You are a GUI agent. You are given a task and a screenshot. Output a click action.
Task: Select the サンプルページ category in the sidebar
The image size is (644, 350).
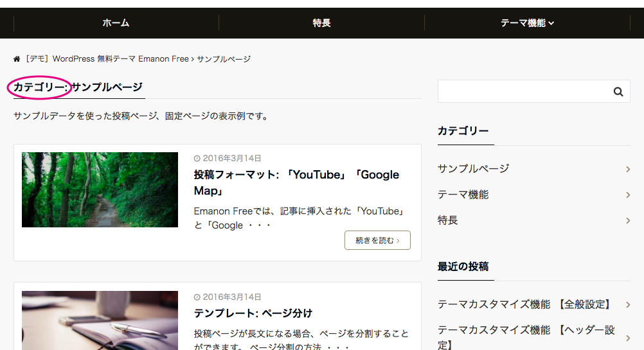coord(473,169)
